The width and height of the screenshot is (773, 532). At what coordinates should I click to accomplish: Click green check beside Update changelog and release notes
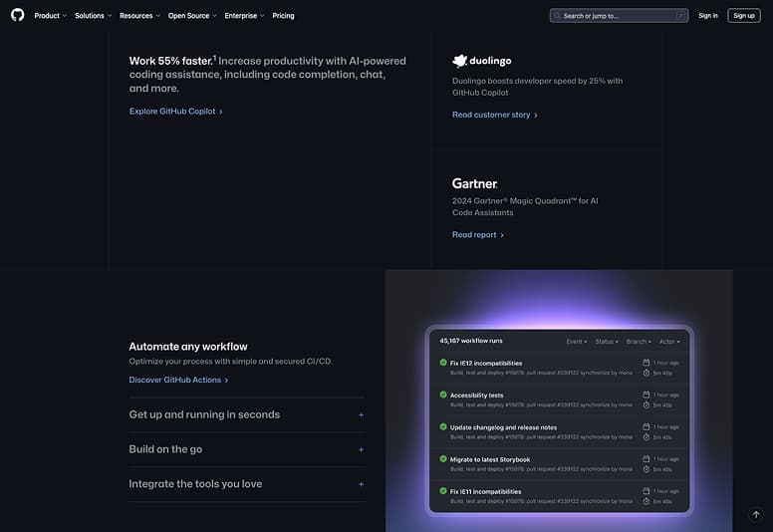point(443,426)
